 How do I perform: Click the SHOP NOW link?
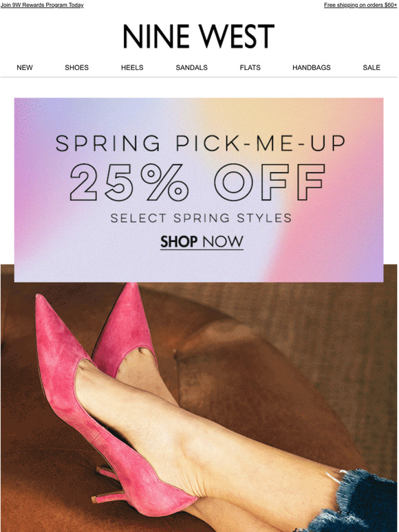[x=202, y=242]
